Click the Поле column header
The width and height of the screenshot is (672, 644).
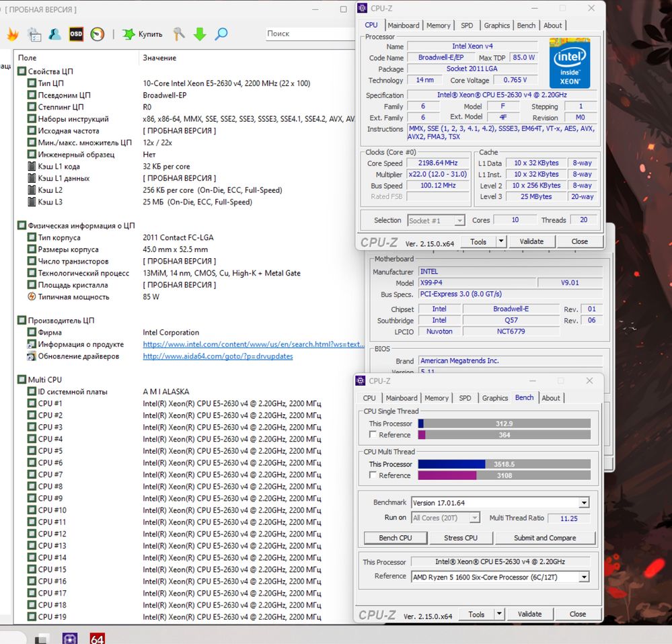(27, 58)
